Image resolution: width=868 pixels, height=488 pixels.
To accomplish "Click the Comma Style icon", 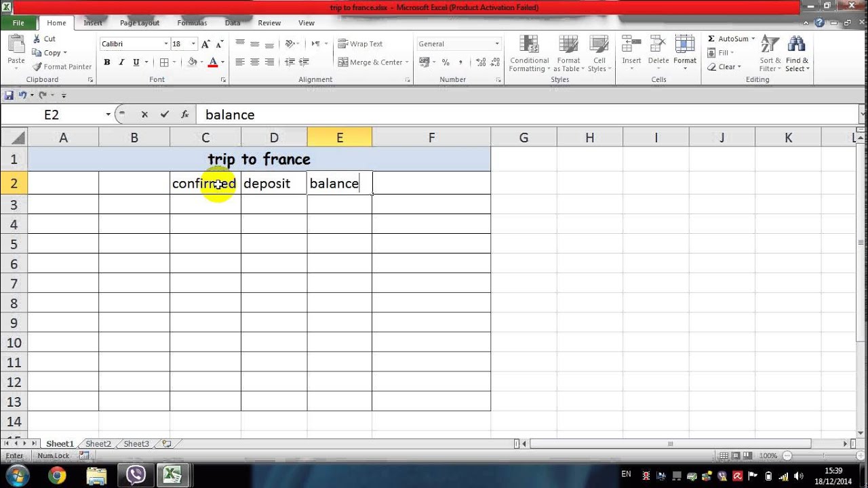I will (x=460, y=62).
